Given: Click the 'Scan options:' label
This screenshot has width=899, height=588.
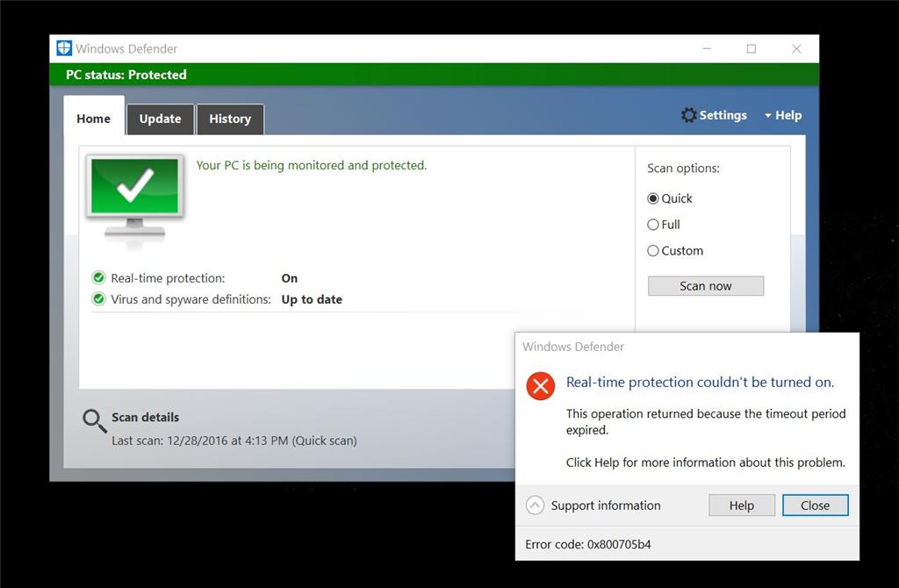Looking at the screenshot, I should click(683, 169).
